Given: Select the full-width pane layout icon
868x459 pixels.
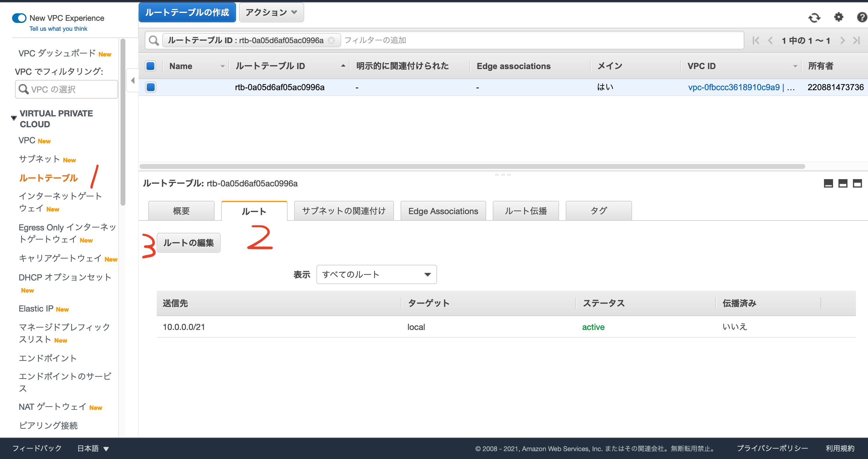Looking at the screenshot, I should coord(858,184).
